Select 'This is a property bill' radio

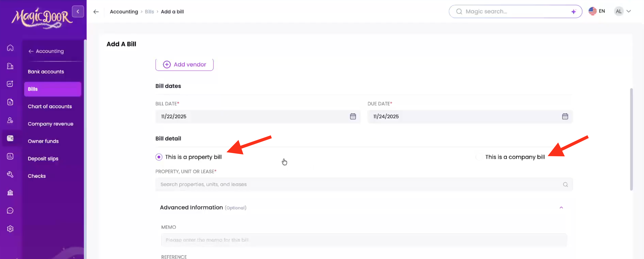[x=159, y=157]
